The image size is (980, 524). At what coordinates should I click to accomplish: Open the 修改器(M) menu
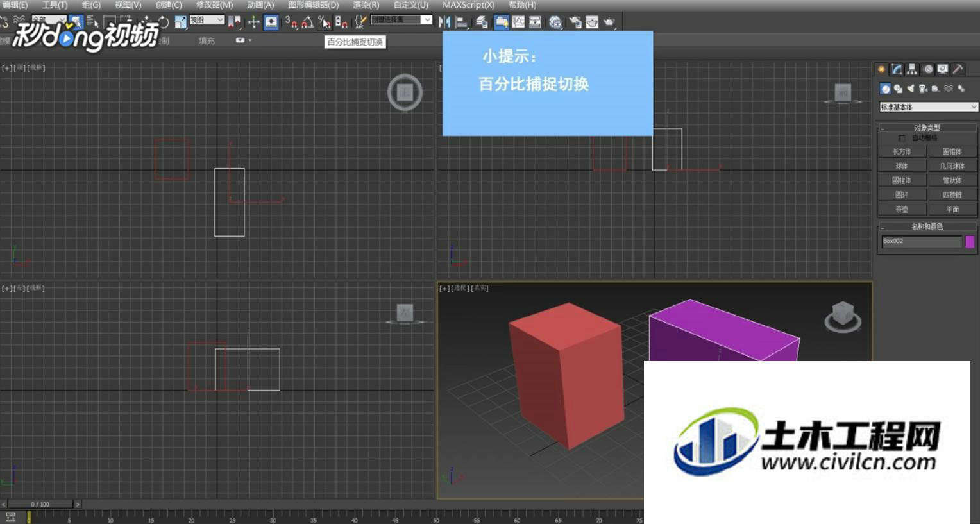point(214,4)
